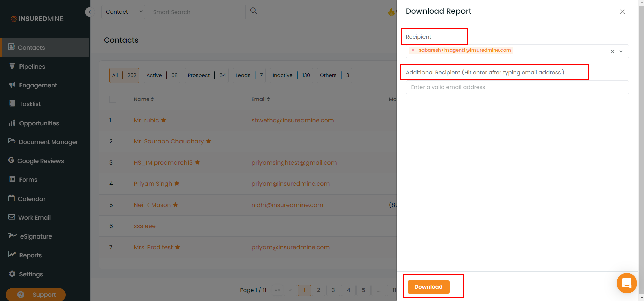Open Contacts in the sidebar
Screen dimensions: 644x301
tap(45, 47)
